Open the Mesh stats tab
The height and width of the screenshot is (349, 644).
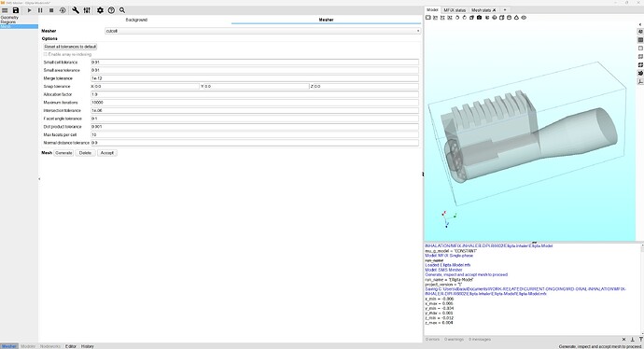coord(481,10)
